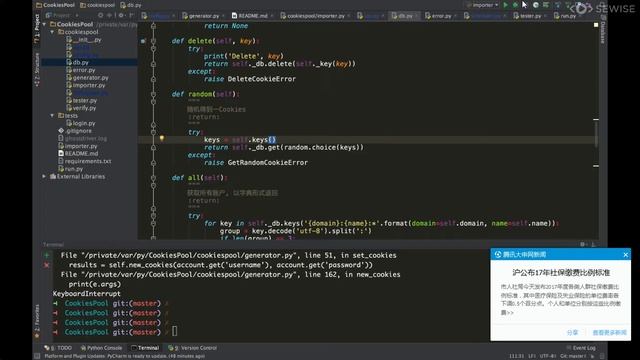Viewport: 640px width, 360px height.
Task: Click the Git: master branch widget
Action: pos(573,356)
